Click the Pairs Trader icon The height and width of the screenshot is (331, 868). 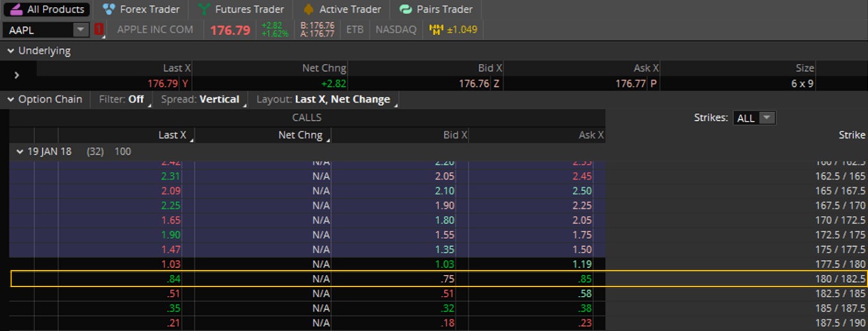405,10
